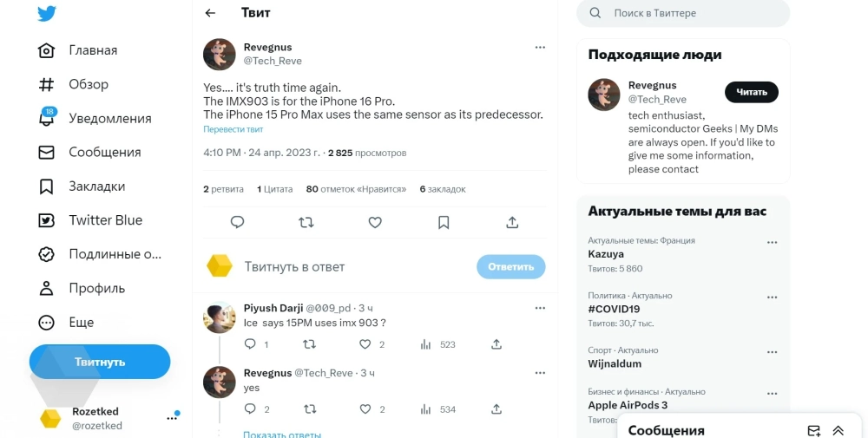
Task: Reply to the main tweet via comment icon
Action: coord(237,223)
